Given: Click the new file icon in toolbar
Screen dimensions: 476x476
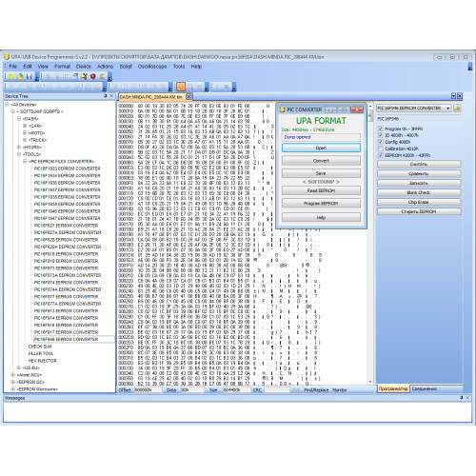Looking at the screenshot, I should pyautogui.click(x=11, y=76).
